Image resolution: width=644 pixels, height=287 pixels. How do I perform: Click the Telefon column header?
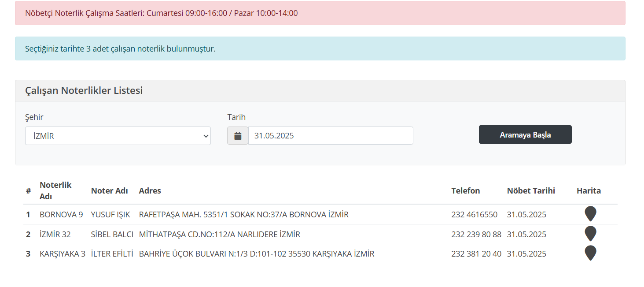coord(466,191)
